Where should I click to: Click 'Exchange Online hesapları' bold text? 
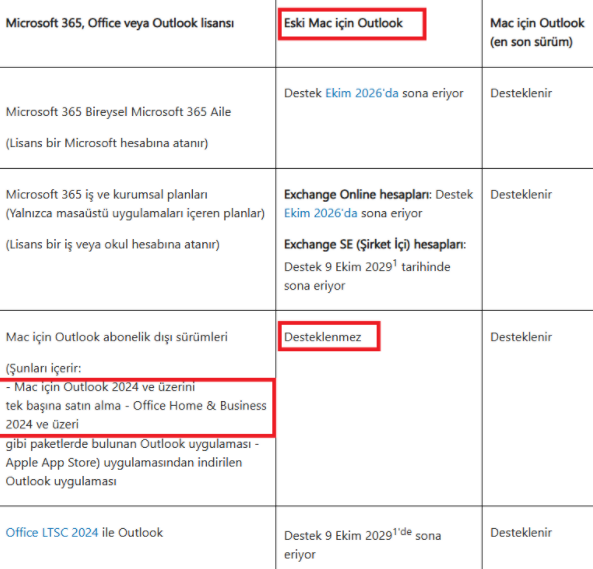(x=357, y=194)
